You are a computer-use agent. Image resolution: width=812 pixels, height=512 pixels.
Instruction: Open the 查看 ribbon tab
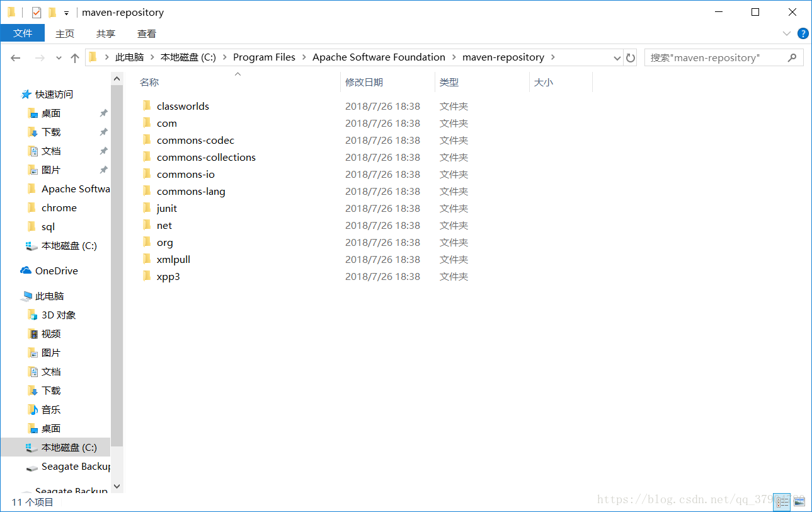147,33
